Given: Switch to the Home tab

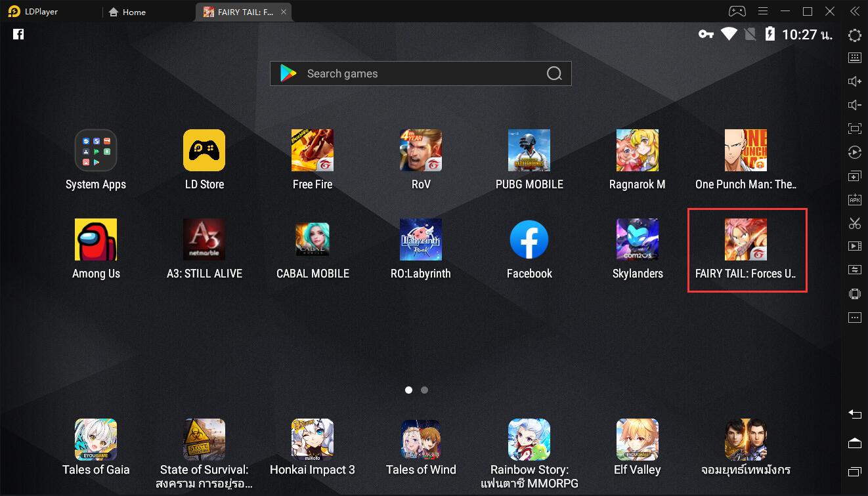Looking at the screenshot, I should pos(127,12).
